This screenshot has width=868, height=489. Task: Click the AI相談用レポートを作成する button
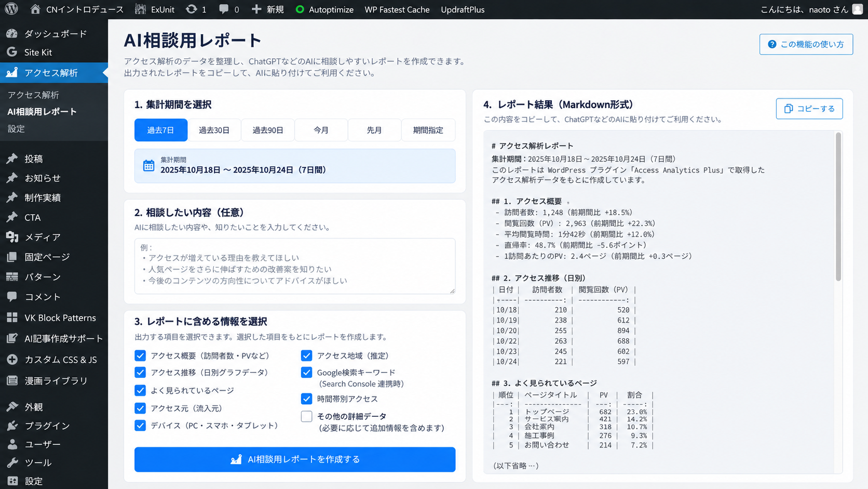[295, 459]
